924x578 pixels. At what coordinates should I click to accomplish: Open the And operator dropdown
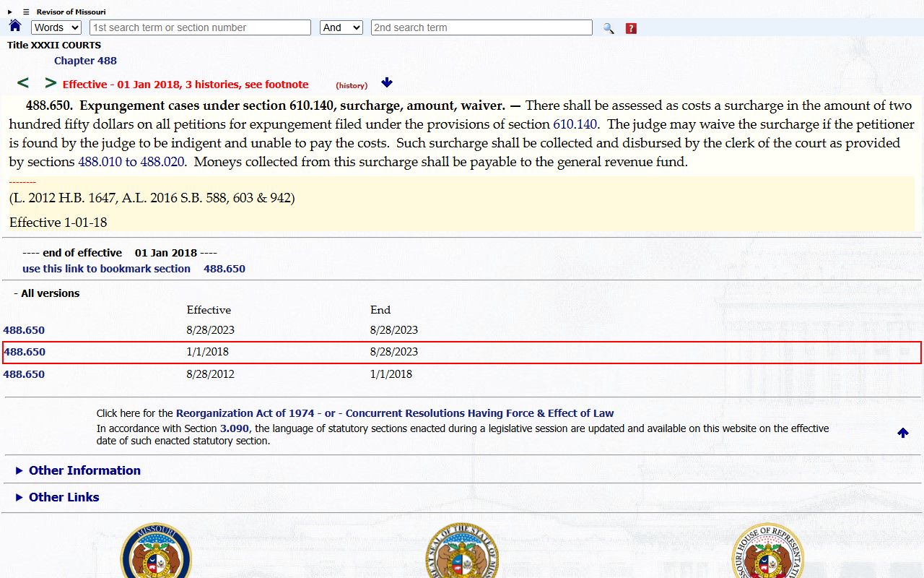pos(341,27)
